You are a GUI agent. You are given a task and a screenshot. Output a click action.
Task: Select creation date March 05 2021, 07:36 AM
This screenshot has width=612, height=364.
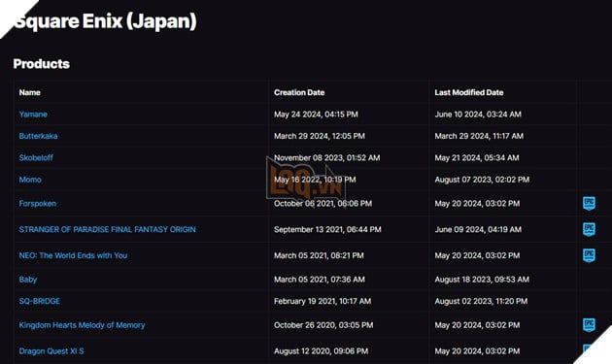pyautogui.click(x=320, y=280)
